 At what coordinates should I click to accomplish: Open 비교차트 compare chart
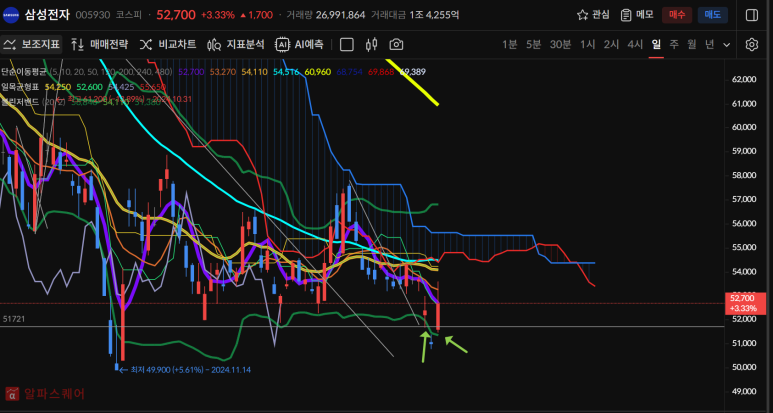pyautogui.click(x=168, y=44)
